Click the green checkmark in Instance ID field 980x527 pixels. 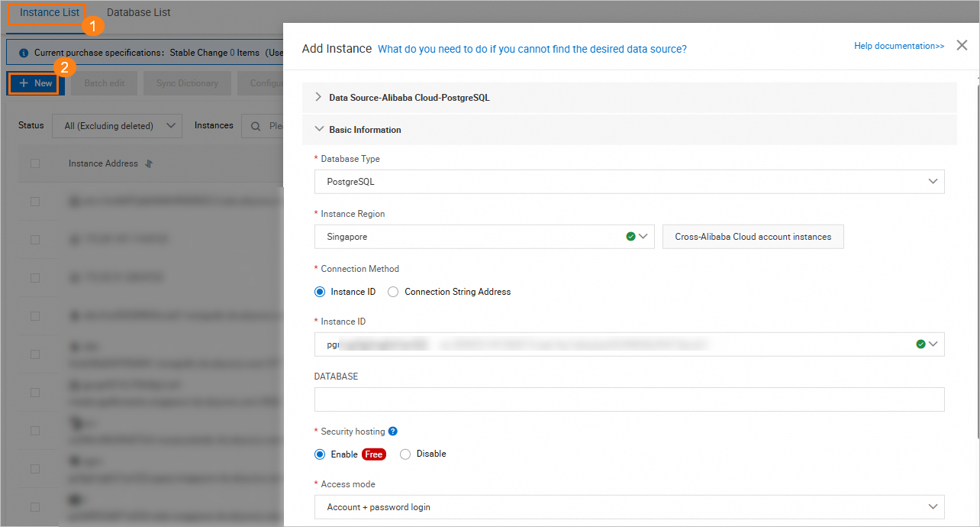[x=920, y=344]
